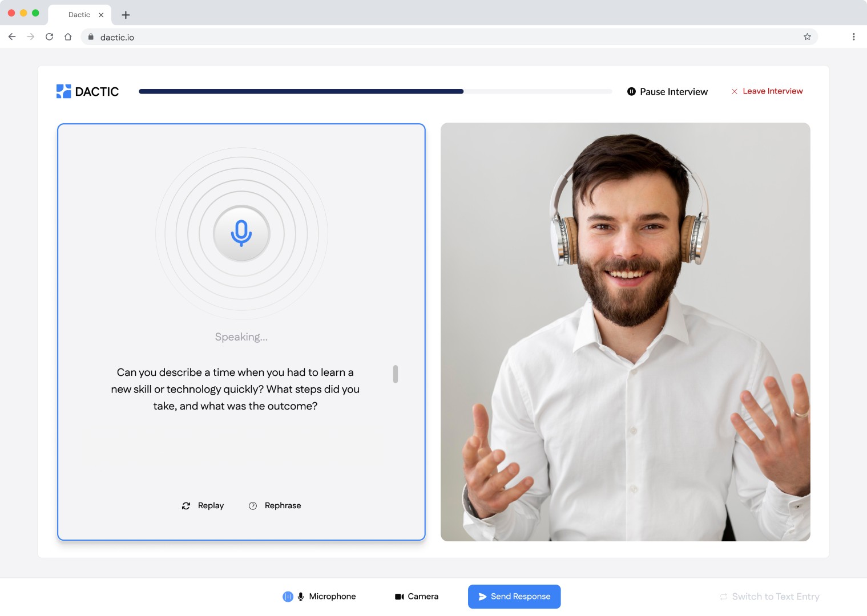Click the interview progress bar
Image resolution: width=867 pixels, height=616 pixels.
click(375, 91)
